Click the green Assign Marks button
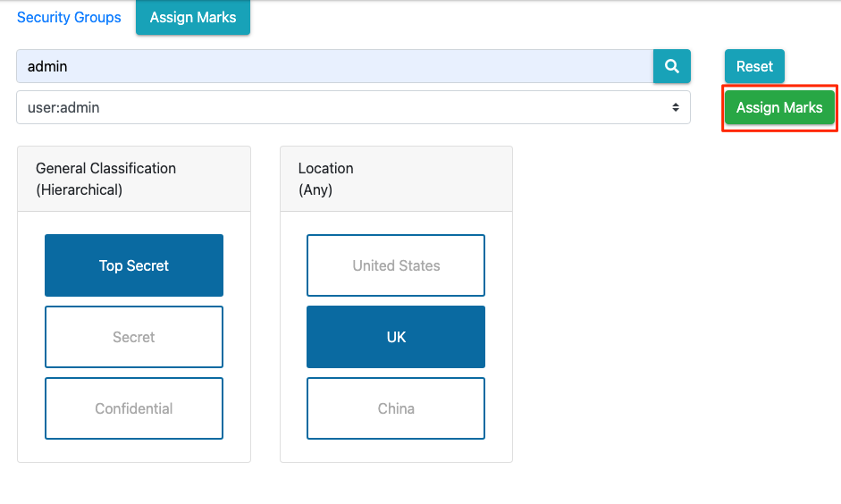 click(779, 107)
